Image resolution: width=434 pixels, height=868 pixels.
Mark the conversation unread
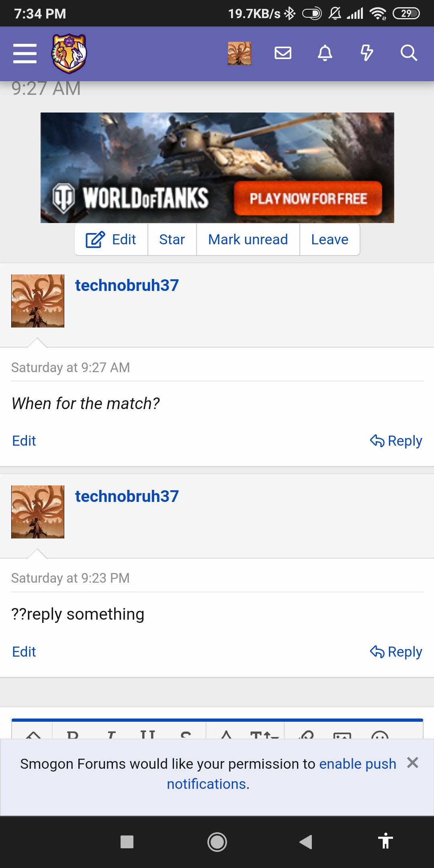(248, 240)
